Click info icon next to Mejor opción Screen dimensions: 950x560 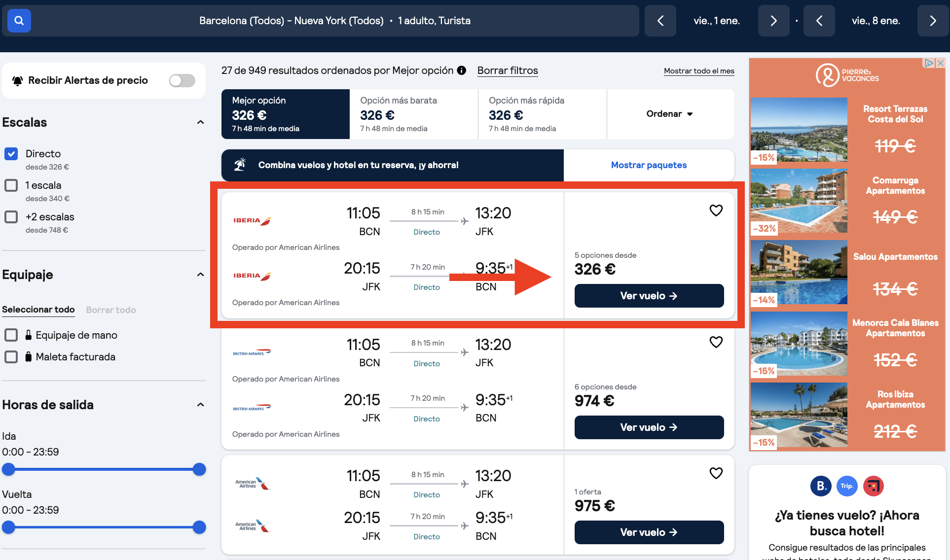[462, 70]
